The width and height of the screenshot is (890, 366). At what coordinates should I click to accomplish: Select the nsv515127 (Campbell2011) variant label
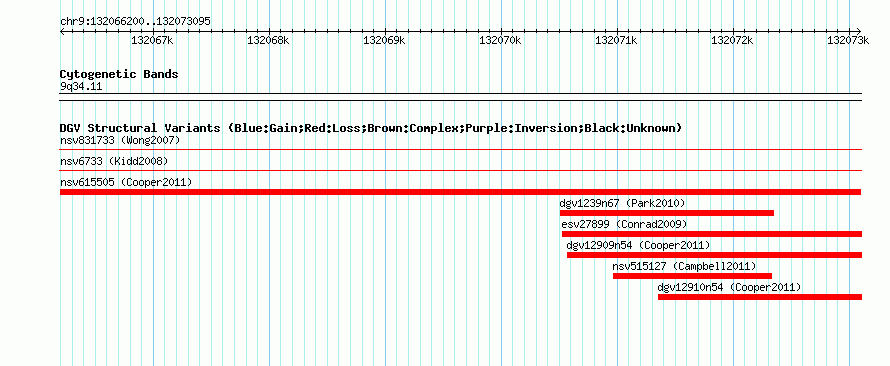coord(685,266)
